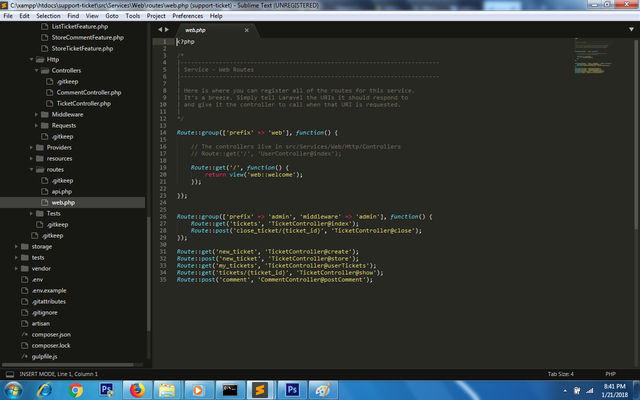Launch Google Chrome from taskbar

click(76, 390)
